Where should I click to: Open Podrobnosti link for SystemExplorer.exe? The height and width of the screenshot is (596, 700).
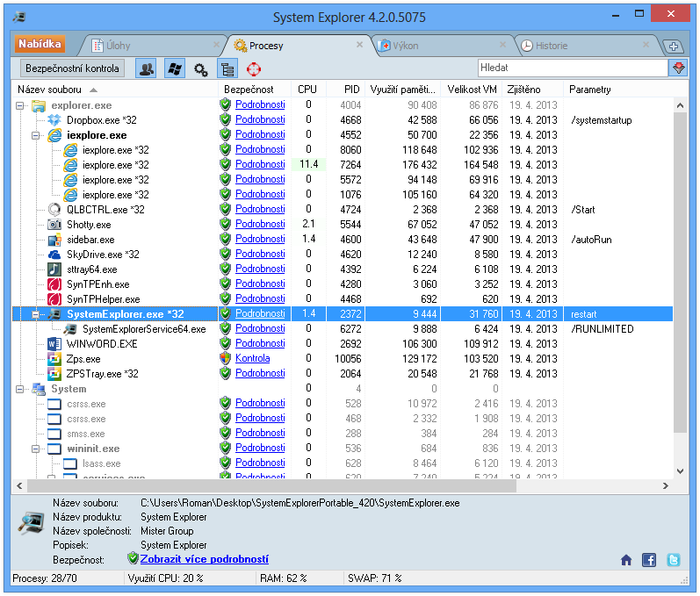tap(260, 313)
